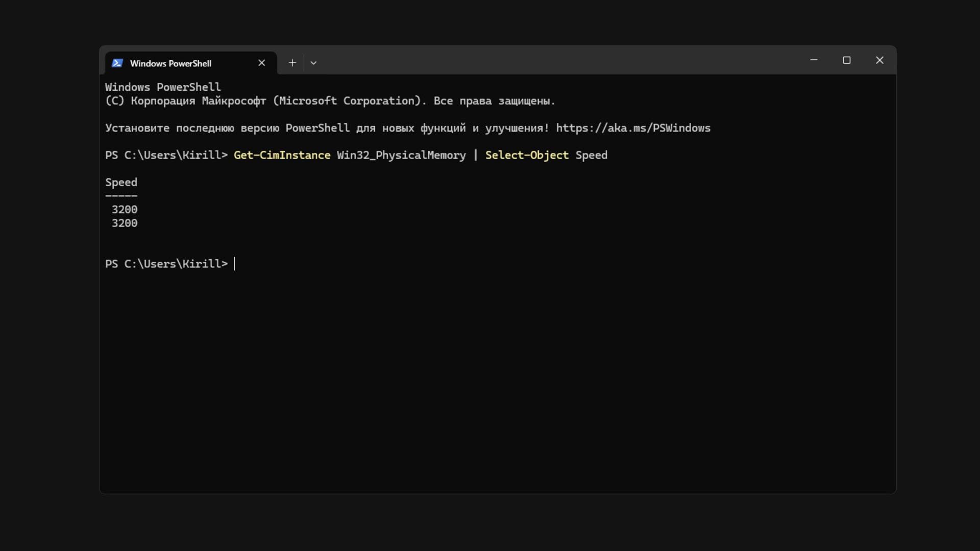980x551 pixels.
Task: Minimize the terminal window
Action: click(814, 60)
